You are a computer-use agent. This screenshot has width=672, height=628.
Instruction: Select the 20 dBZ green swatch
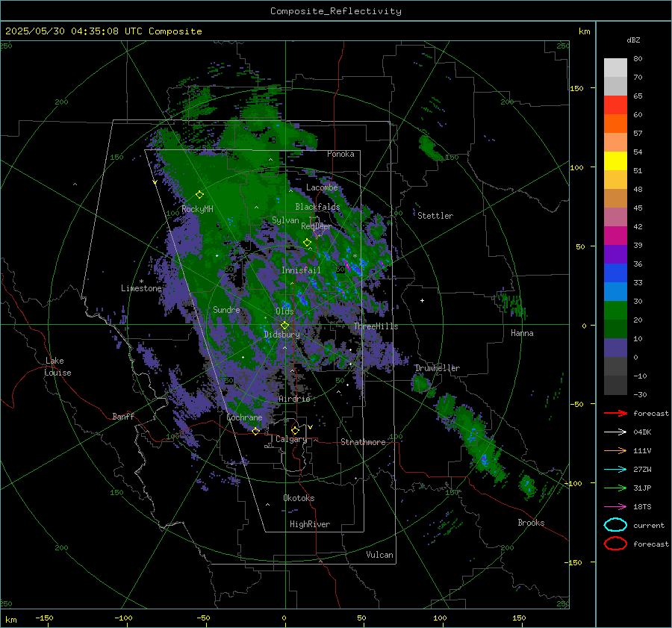click(615, 310)
